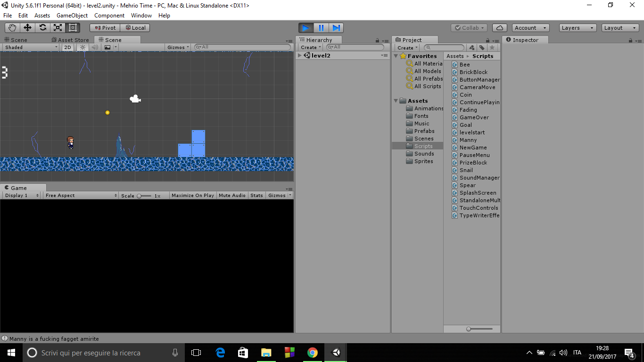Toggle Stats overlay in Game view
The width and height of the screenshot is (644, 362).
pos(256,195)
